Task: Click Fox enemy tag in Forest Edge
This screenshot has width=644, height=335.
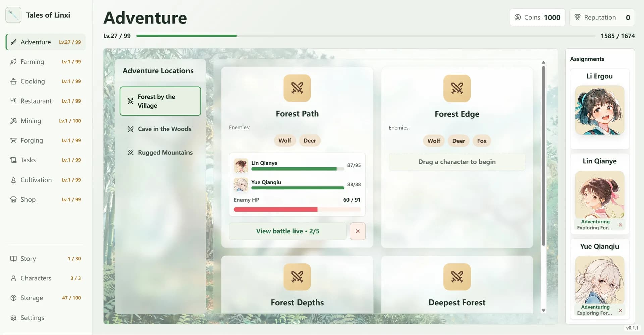Action: [482, 141]
